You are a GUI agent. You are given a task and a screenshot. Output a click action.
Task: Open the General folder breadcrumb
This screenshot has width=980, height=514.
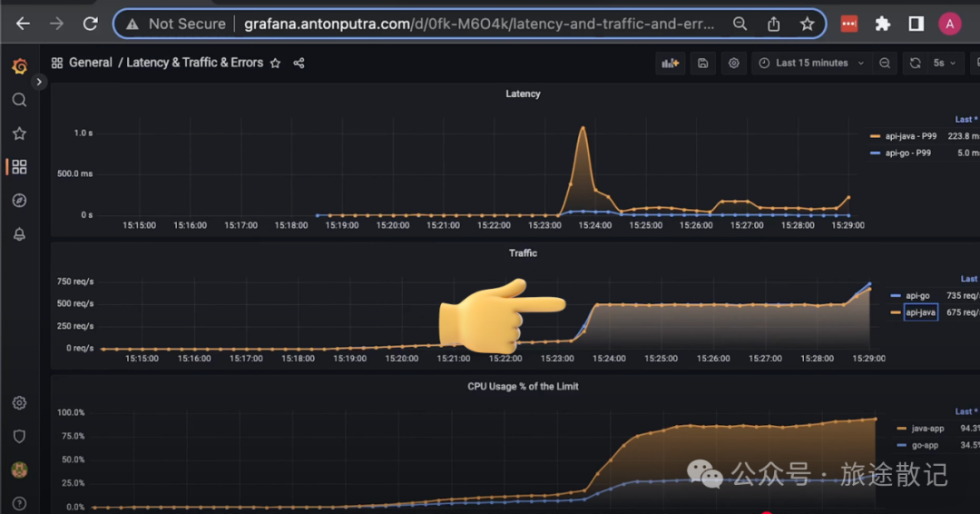click(x=91, y=63)
